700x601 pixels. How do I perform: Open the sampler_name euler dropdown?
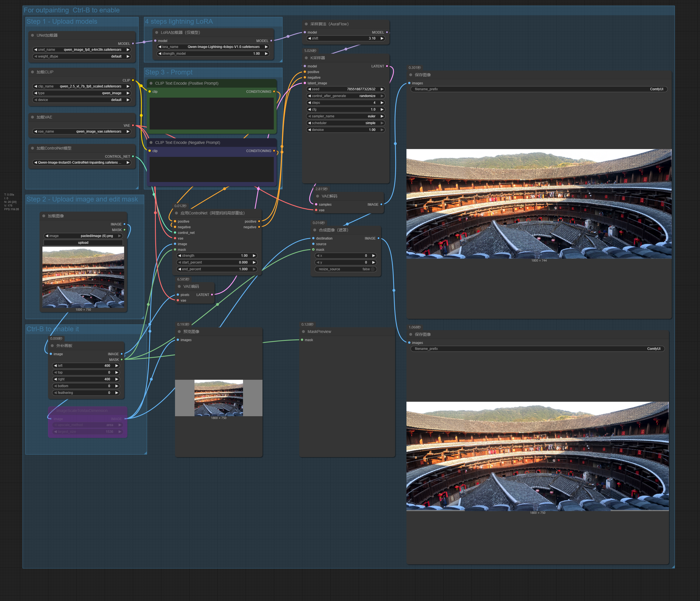[x=345, y=116]
